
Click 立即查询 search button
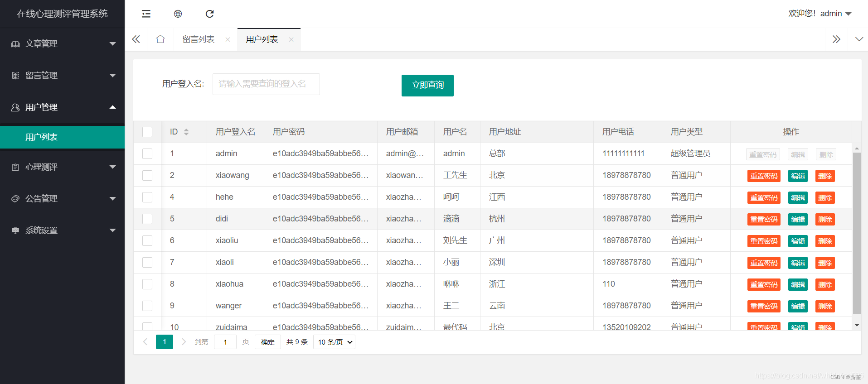427,85
